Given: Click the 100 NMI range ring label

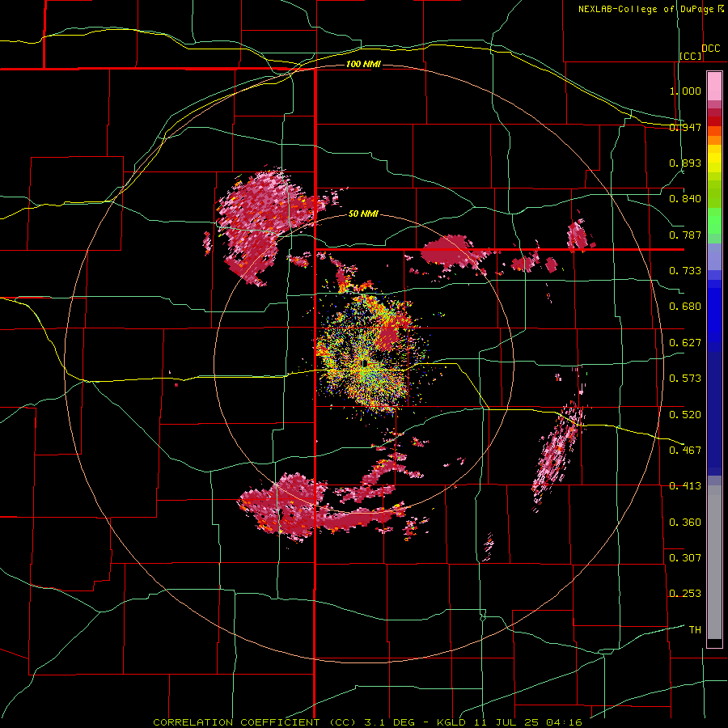Looking at the screenshot, I should coord(363,64).
